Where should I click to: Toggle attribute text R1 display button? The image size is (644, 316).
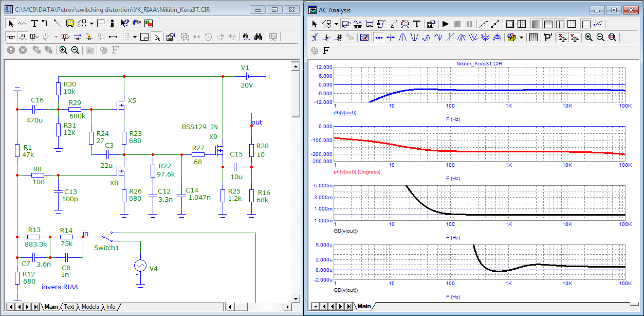(23, 37)
